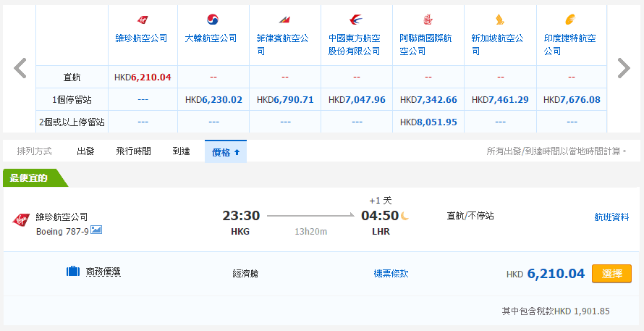Sort results by 到達 time
The width and height of the screenshot is (644, 331).
point(181,151)
